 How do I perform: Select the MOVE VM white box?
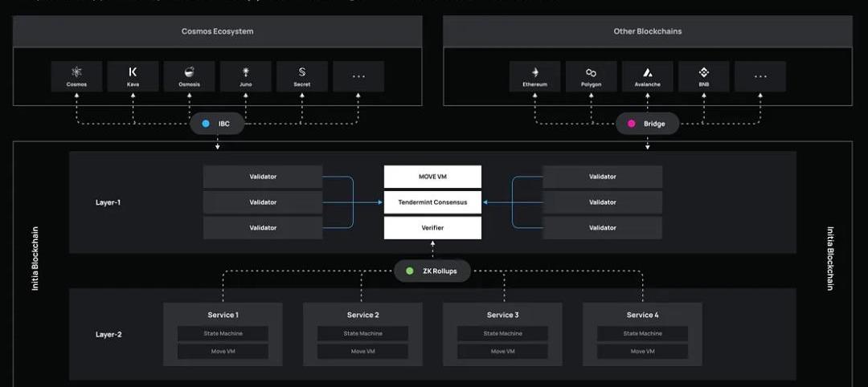point(433,177)
